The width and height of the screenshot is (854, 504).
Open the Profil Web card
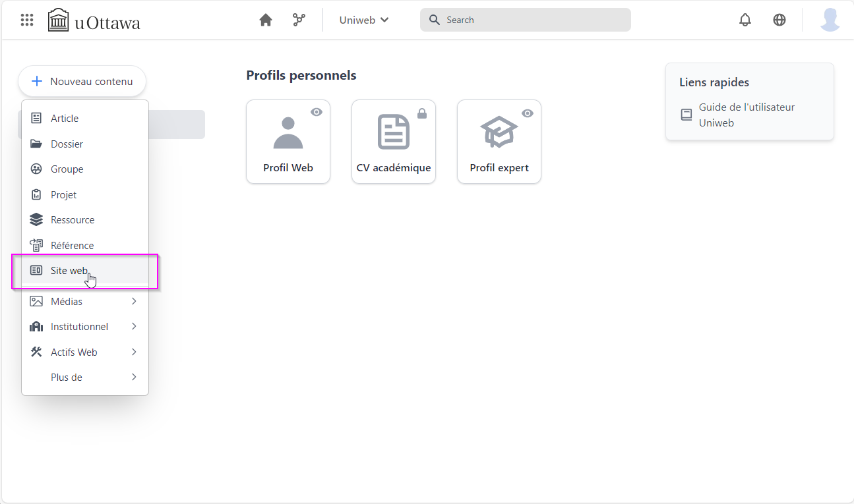(x=288, y=142)
